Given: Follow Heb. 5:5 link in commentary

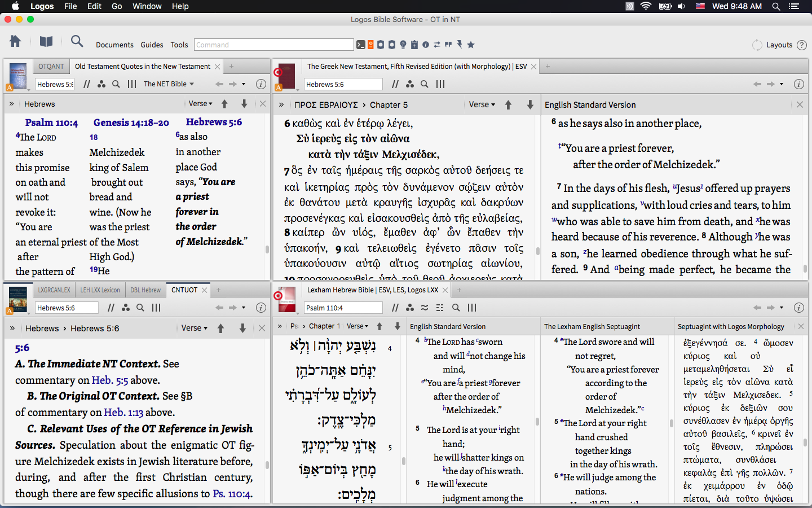Looking at the screenshot, I should pyautogui.click(x=111, y=380).
